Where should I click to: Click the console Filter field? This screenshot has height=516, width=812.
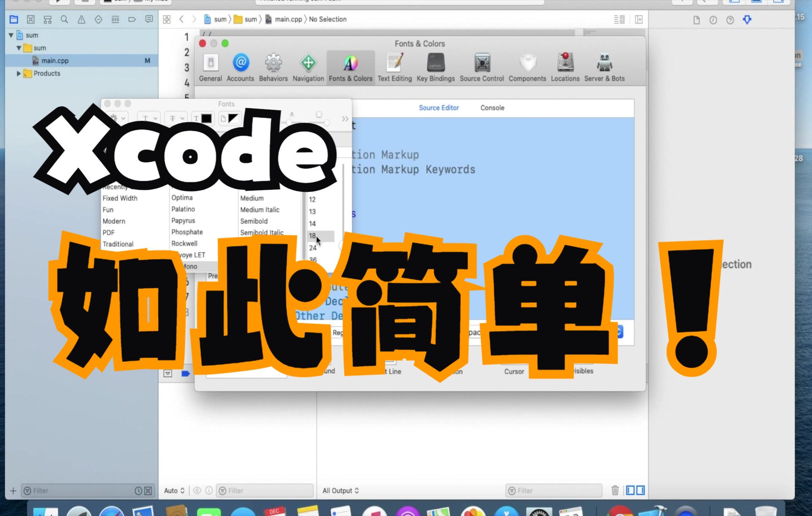[x=554, y=491]
